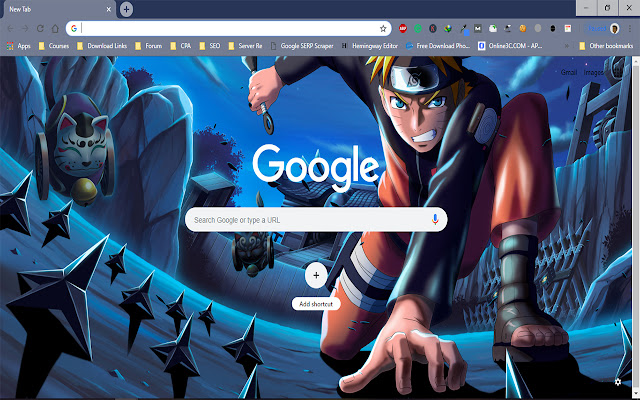The height and width of the screenshot is (400, 640).
Task: Focus the address bar field
Action: 229,28
